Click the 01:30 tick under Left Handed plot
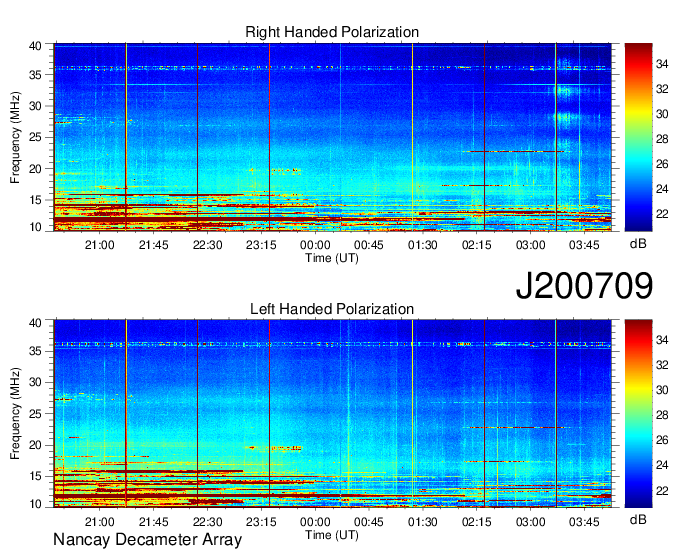The image size is (680, 552). pyautogui.click(x=422, y=522)
